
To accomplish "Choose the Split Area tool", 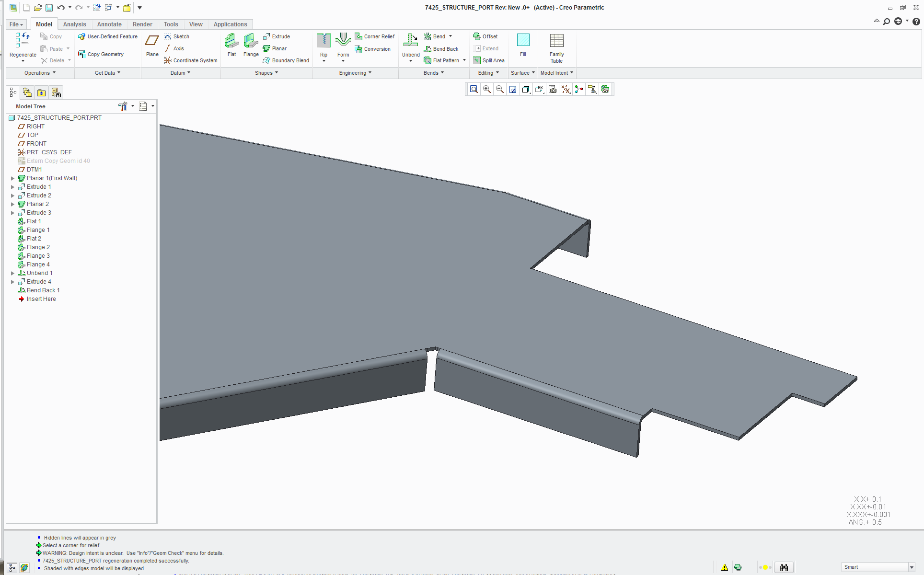I will [489, 60].
